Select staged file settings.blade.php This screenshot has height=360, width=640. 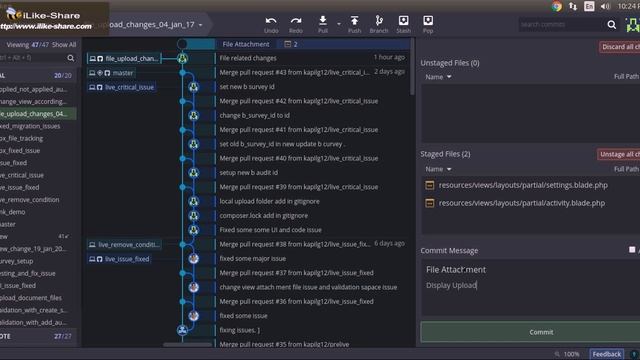tap(523, 185)
